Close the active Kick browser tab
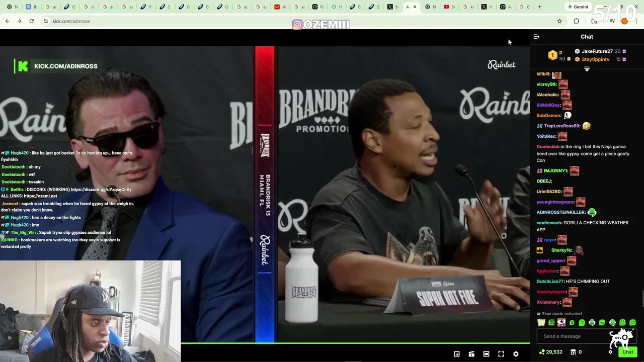Image resolution: width=644 pixels, height=362 pixels. point(415,7)
